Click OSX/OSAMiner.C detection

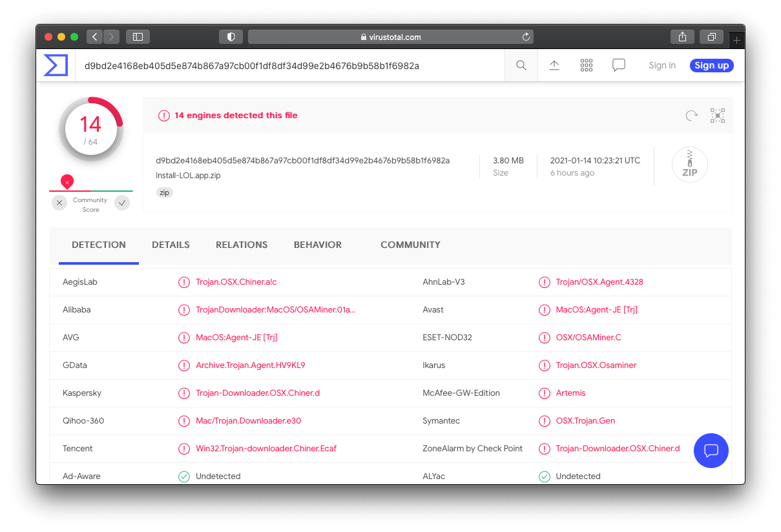click(588, 338)
